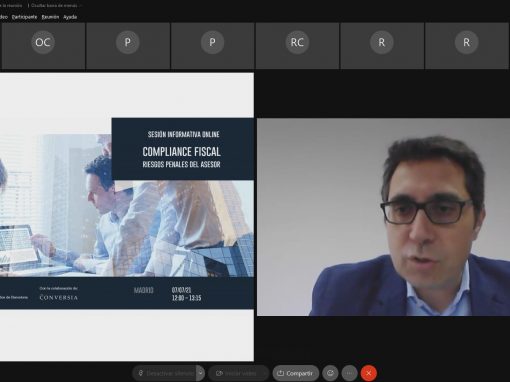510x382 pixels.
Task: Select participant RC thumbnail
Action: (297, 46)
